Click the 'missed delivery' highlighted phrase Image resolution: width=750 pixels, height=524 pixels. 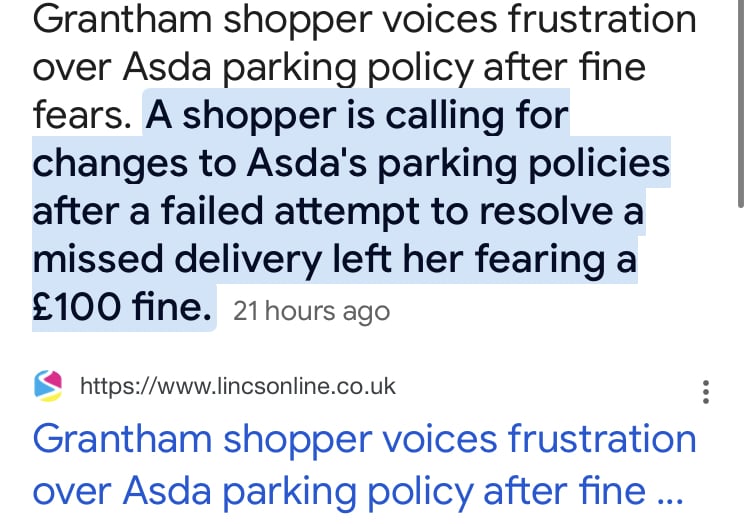pyautogui.click(x=176, y=259)
